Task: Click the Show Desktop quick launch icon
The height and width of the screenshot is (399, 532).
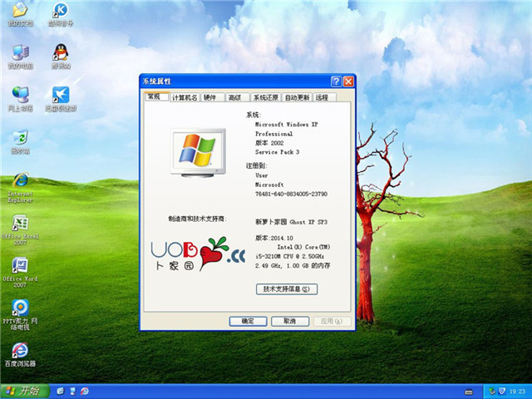Action: click(x=72, y=391)
